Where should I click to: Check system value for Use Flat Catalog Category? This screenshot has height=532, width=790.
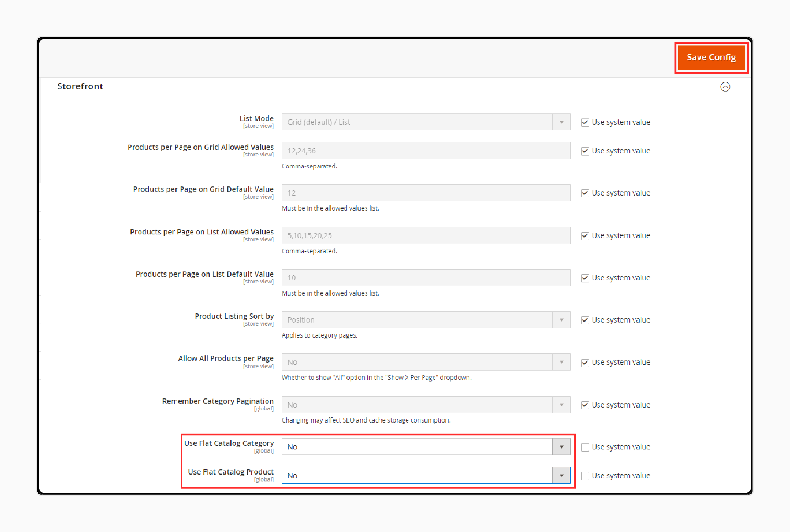tap(585, 447)
